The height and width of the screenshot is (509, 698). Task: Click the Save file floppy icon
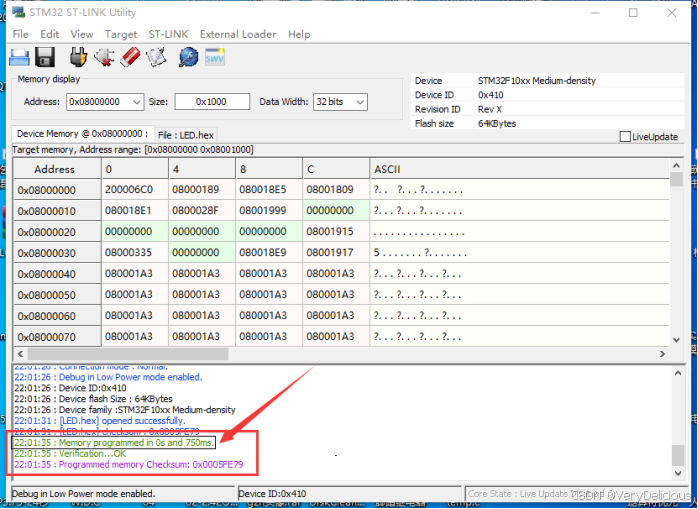pos(45,57)
